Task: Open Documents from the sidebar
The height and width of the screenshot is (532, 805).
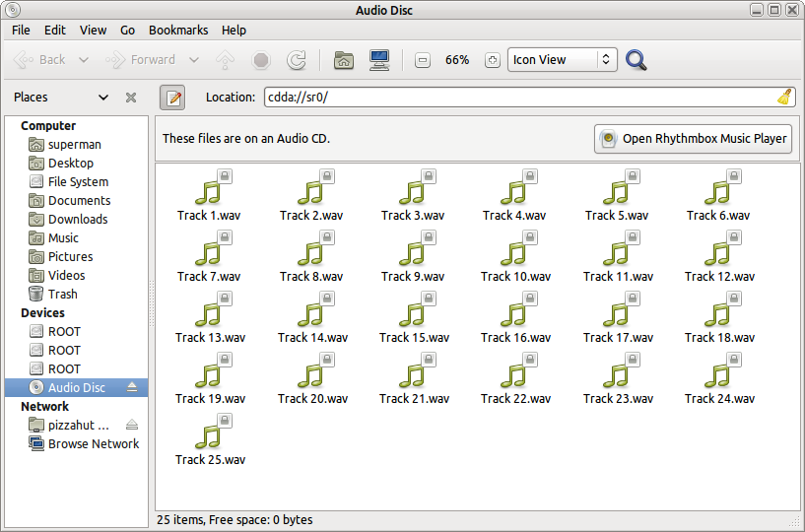Action: (77, 201)
